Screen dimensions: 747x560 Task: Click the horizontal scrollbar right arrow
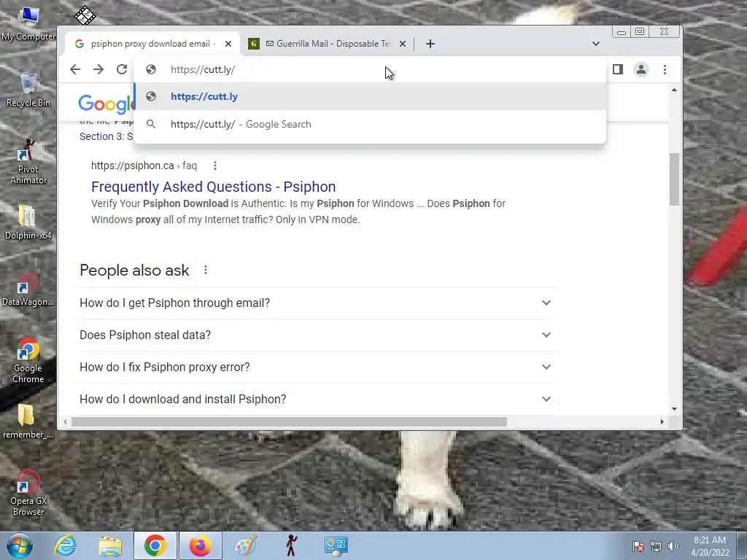pos(662,422)
